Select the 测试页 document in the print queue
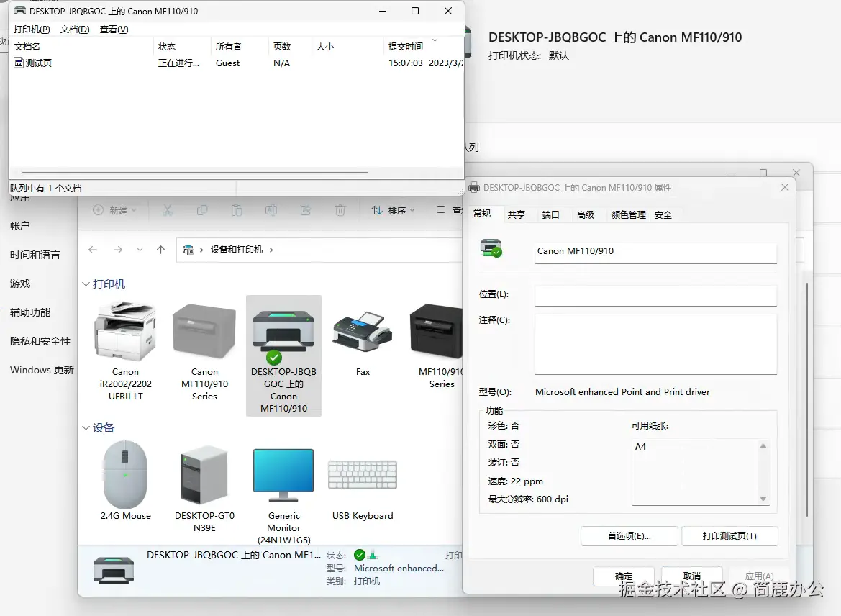This screenshot has width=841, height=616. click(40, 63)
